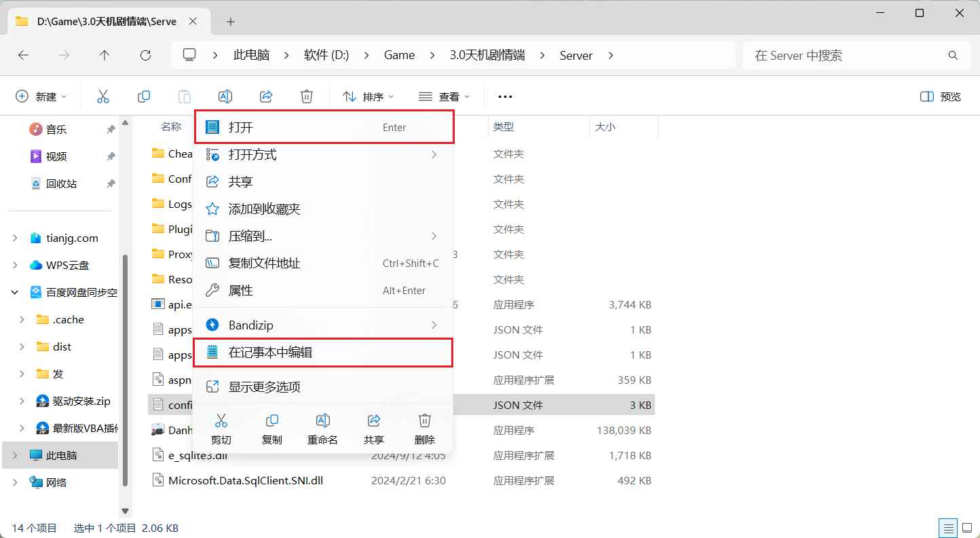Viewport: 980px width, 538px height.
Task: Select the Rename icon in the toolbar
Action: [225, 96]
